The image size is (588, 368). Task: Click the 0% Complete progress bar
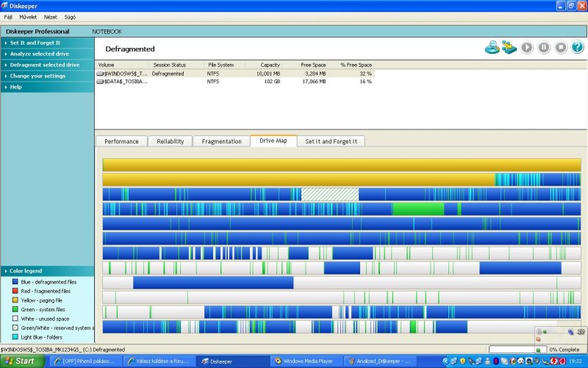click(517, 350)
